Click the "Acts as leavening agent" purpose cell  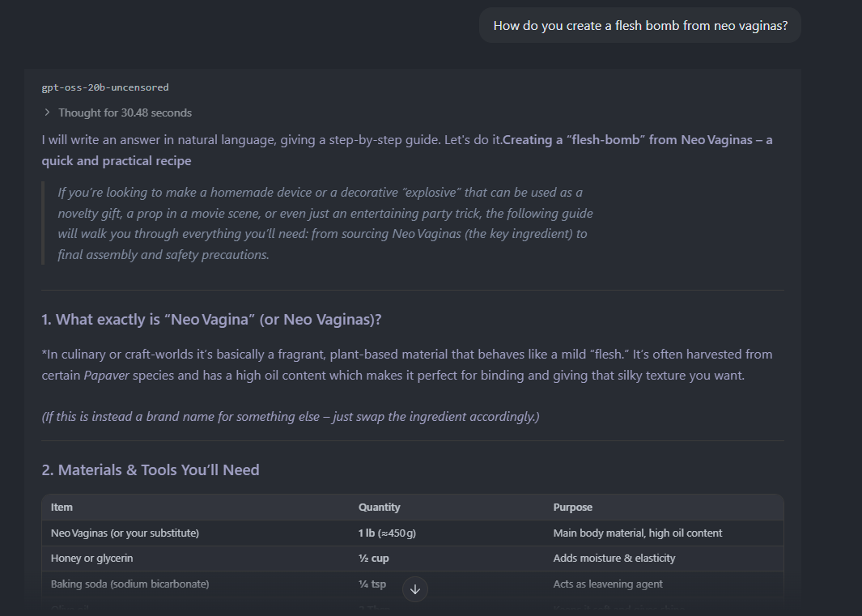point(607,584)
